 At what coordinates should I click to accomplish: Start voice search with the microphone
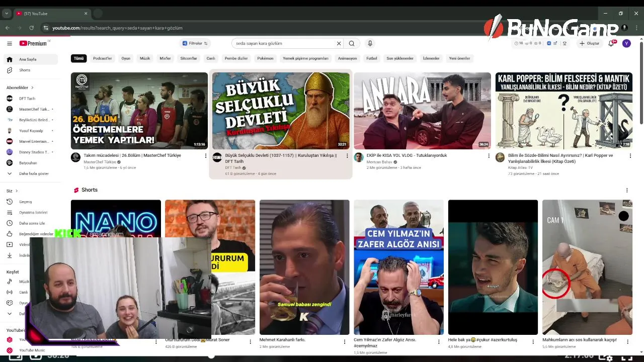tap(370, 43)
